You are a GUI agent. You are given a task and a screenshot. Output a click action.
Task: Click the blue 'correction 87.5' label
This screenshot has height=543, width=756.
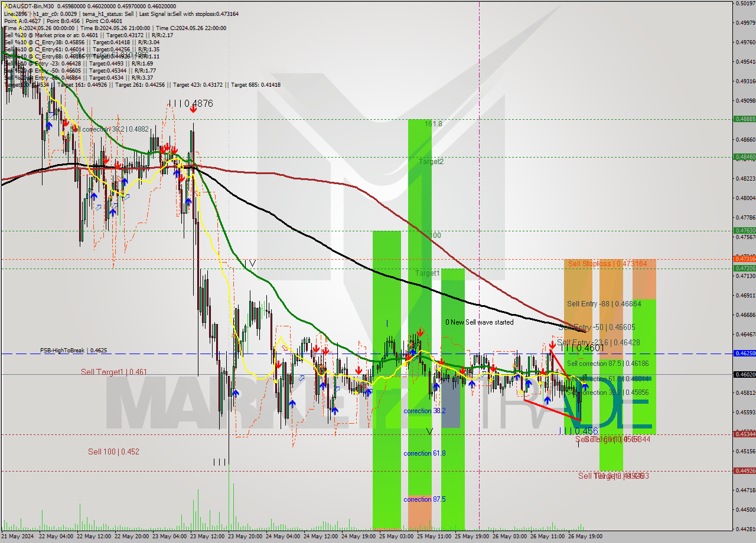pyautogui.click(x=425, y=499)
